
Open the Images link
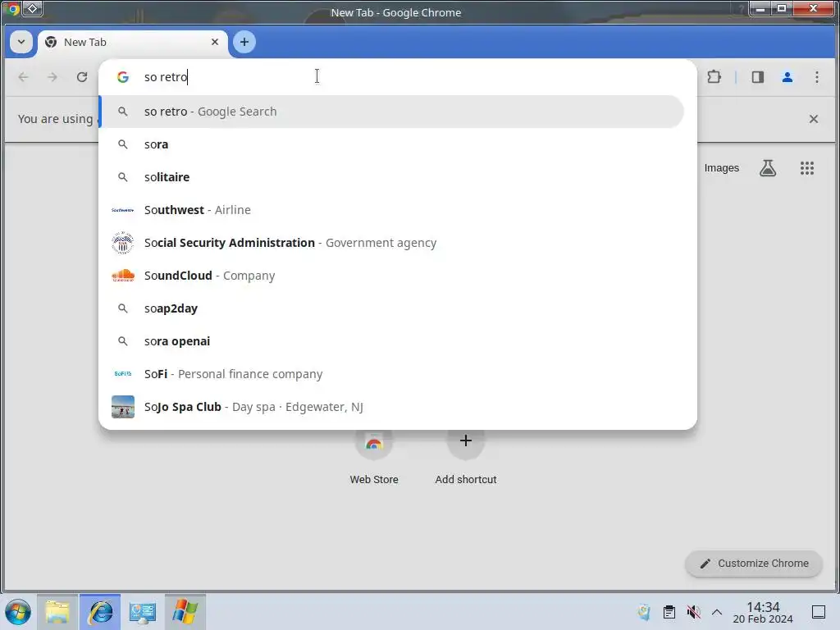click(x=722, y=168)
